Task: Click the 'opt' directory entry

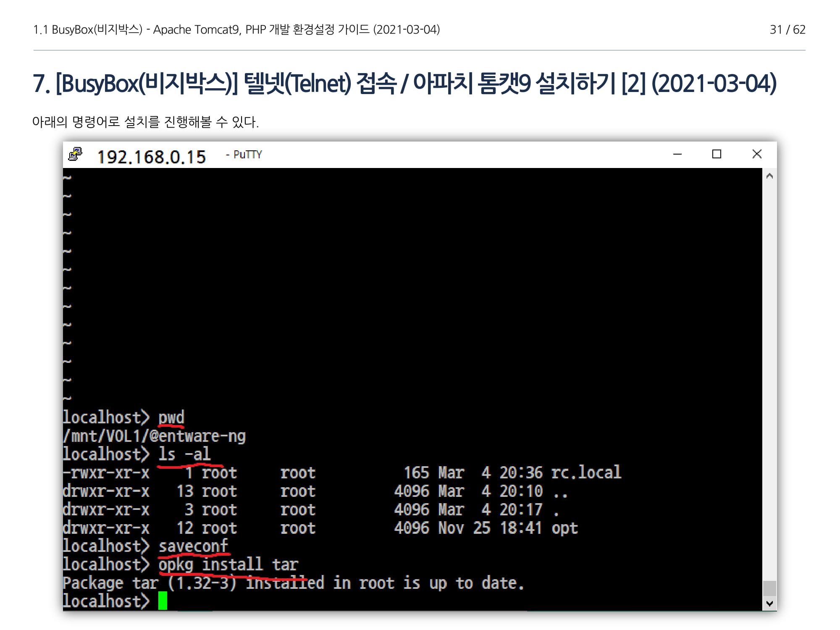Action: [564, 528]
